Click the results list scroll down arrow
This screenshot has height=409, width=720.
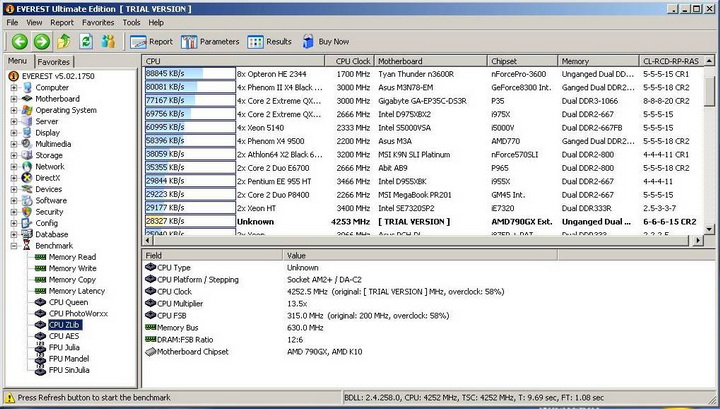pyautogui.click(x=709, y=229)
